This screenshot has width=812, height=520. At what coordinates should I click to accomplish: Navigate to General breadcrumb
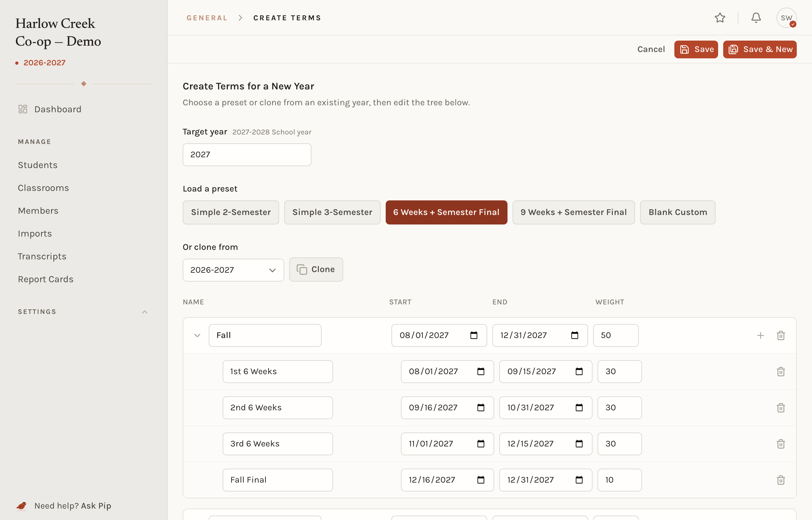[x=207, y=18]
